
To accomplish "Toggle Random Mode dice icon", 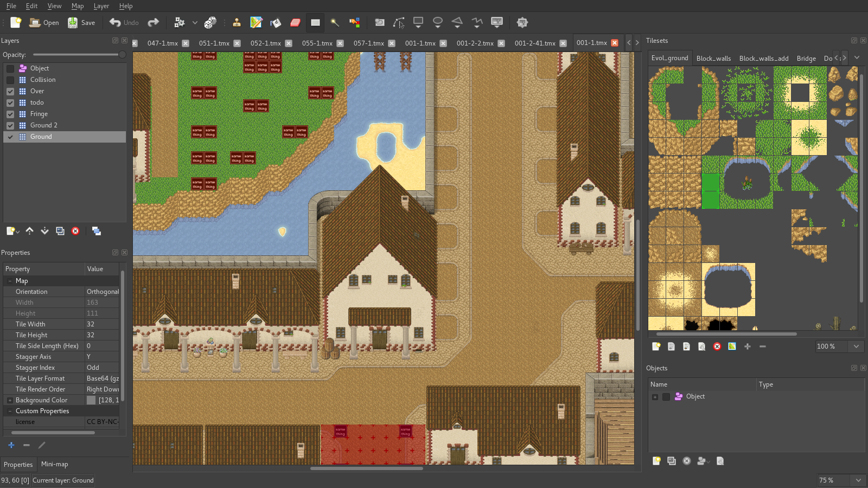I will (210, 22).
